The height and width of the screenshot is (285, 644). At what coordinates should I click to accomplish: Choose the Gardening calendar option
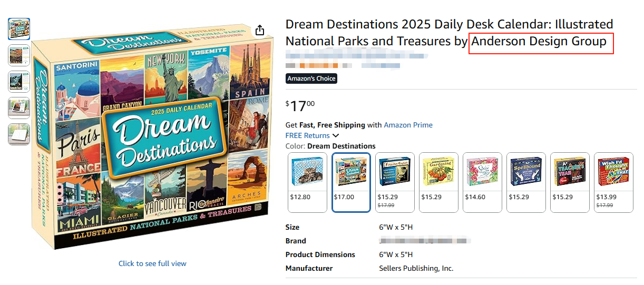coord(438,182)
